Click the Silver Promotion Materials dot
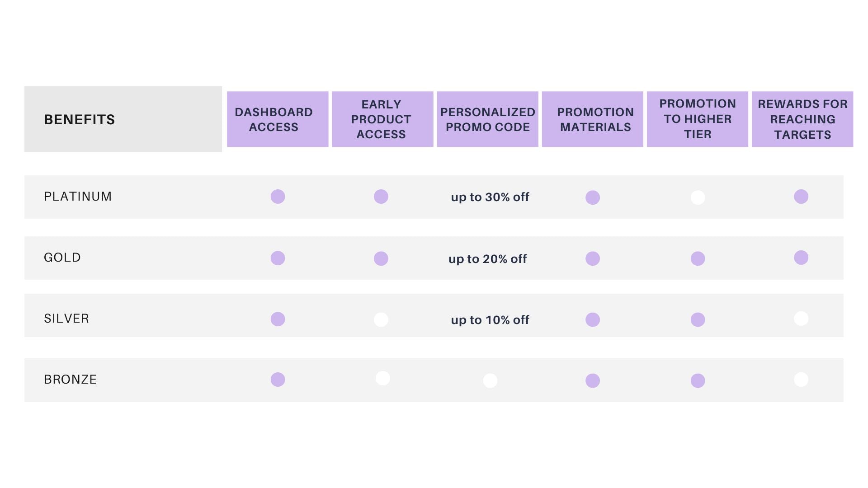The width and height of the screenshot is (868, 488). pos(593,319)
